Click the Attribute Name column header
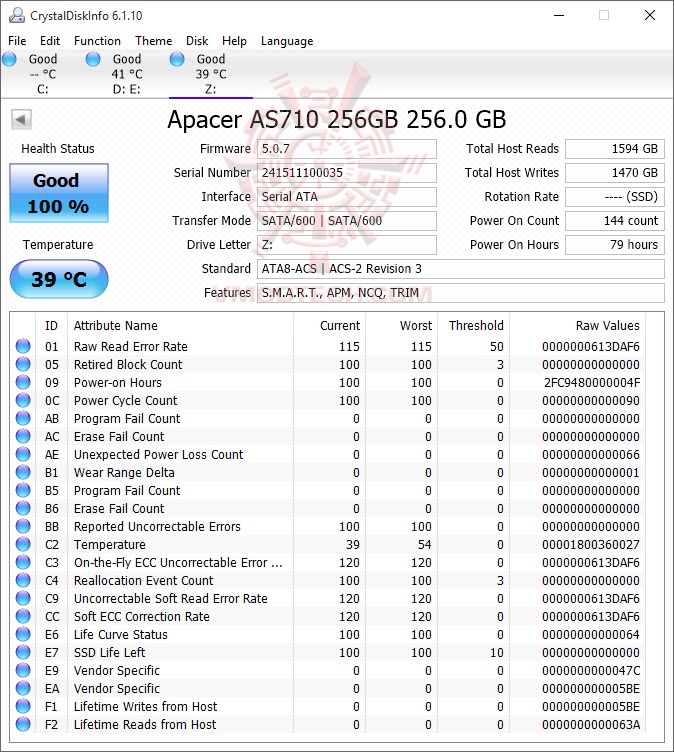674x752 pixels. coord(180,326)
